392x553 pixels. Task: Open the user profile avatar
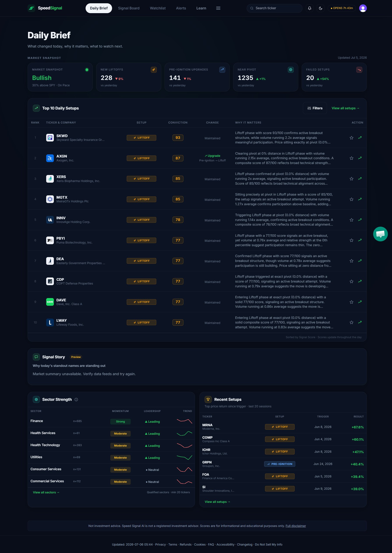click(x=363, y=8)
